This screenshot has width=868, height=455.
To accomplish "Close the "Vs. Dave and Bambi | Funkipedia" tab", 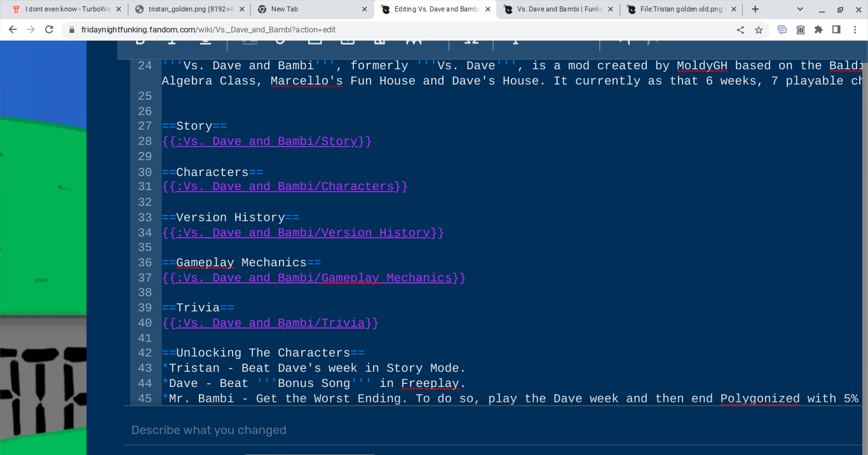I will point(611,10).
